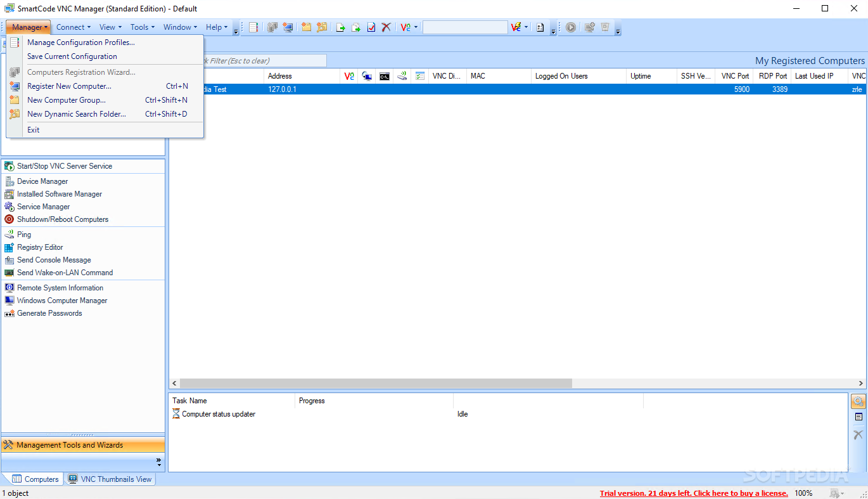Click ping status column header icon
This screenshot has height=499, width=868.
tap(402, 76)
